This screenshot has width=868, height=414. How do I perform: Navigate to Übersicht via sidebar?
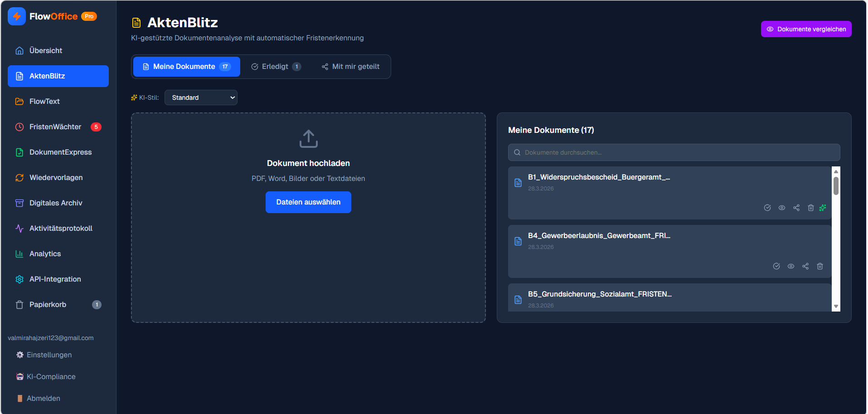[45, 50]
